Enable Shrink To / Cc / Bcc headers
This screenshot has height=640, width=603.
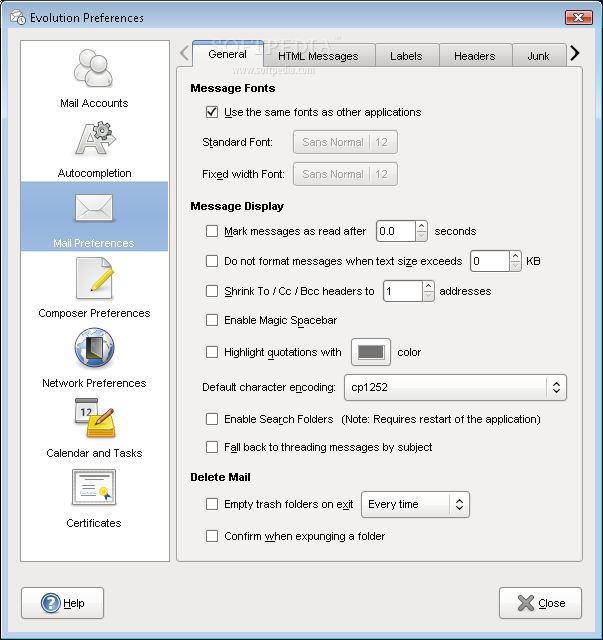point(212,291)
